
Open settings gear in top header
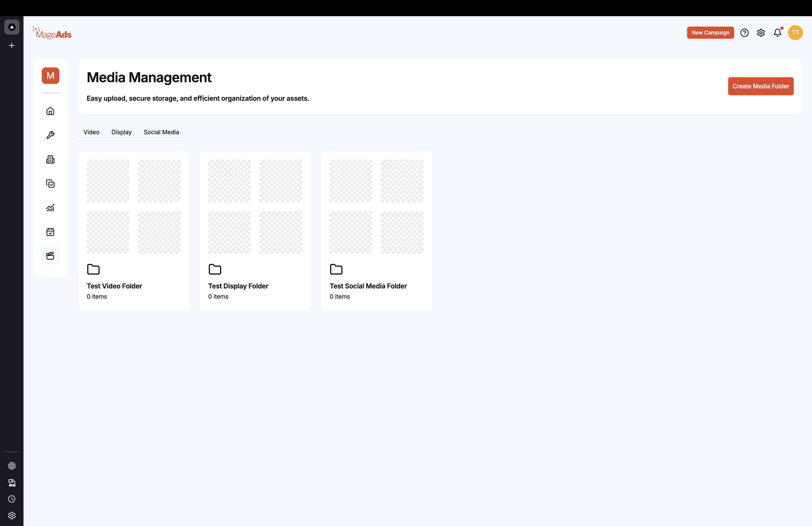click(x=761, y=33)
